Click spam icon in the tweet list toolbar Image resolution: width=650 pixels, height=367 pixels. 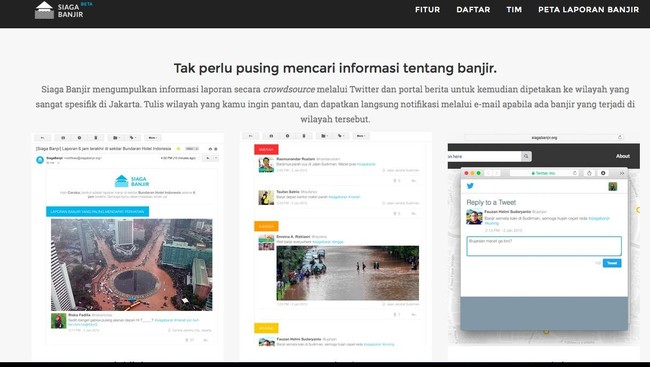pyautogui.click(x=287, y=136)
